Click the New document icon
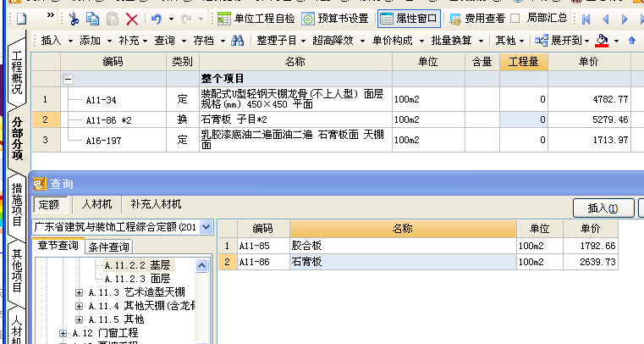The height and width of the screenshot is (344, 644). 21,19
